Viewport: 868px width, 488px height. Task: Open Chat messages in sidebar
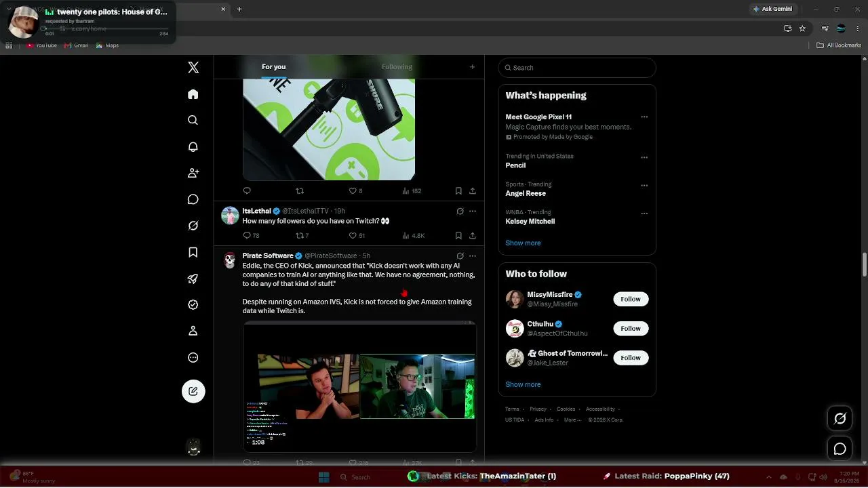click(193, 199)
